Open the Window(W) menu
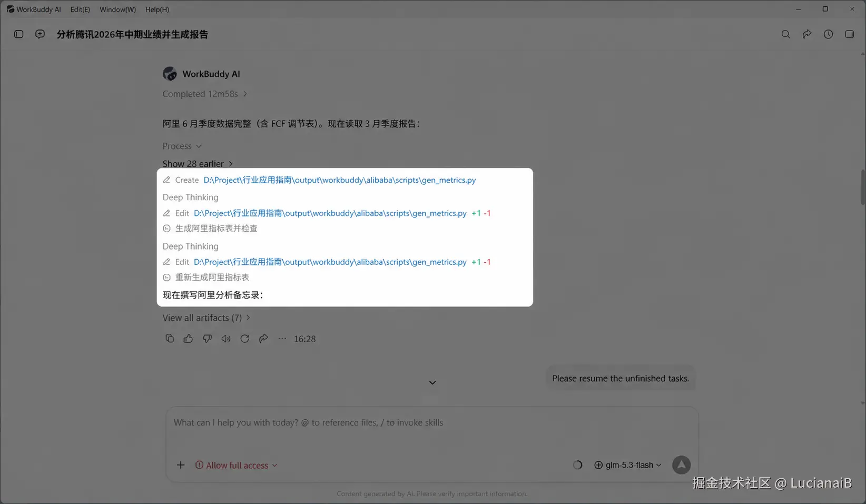The image size is (866, 504). [x=117, y=9]
